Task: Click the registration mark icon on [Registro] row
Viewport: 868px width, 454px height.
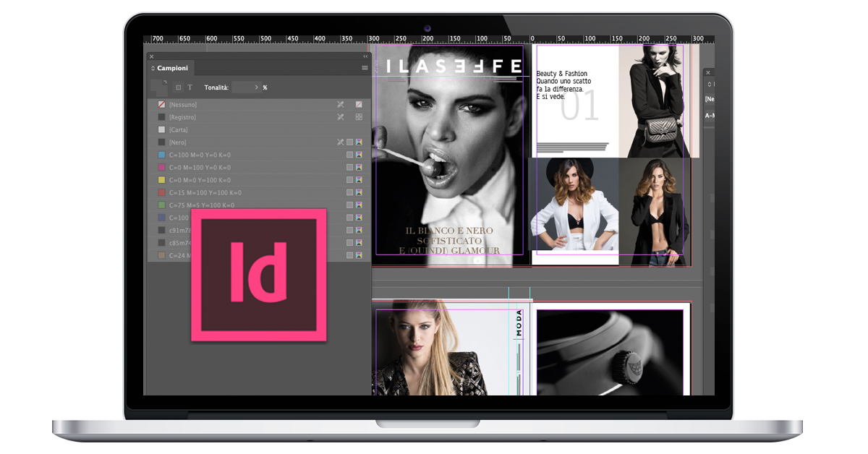Action: coord(359,117)
